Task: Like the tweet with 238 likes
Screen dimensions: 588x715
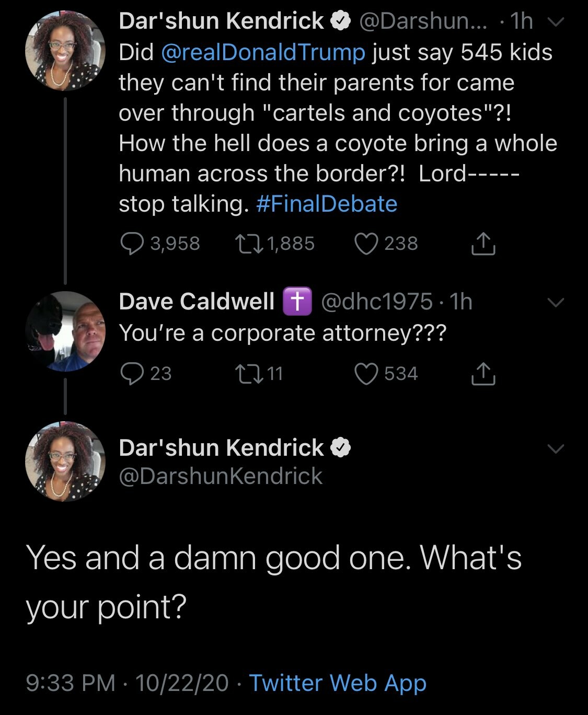Action: (366, 244)
